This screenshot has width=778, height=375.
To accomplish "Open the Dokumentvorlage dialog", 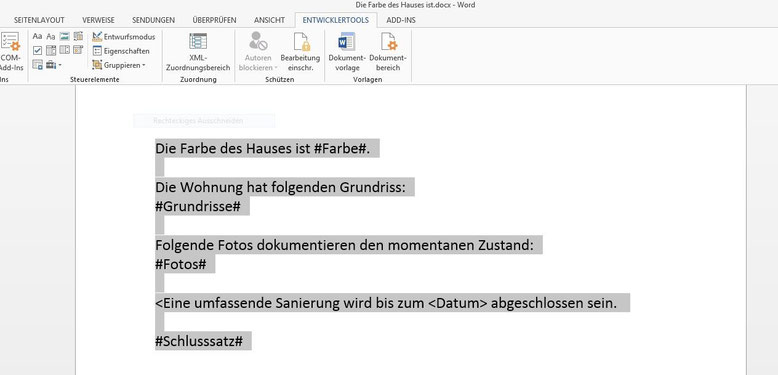I will [347, 52].
